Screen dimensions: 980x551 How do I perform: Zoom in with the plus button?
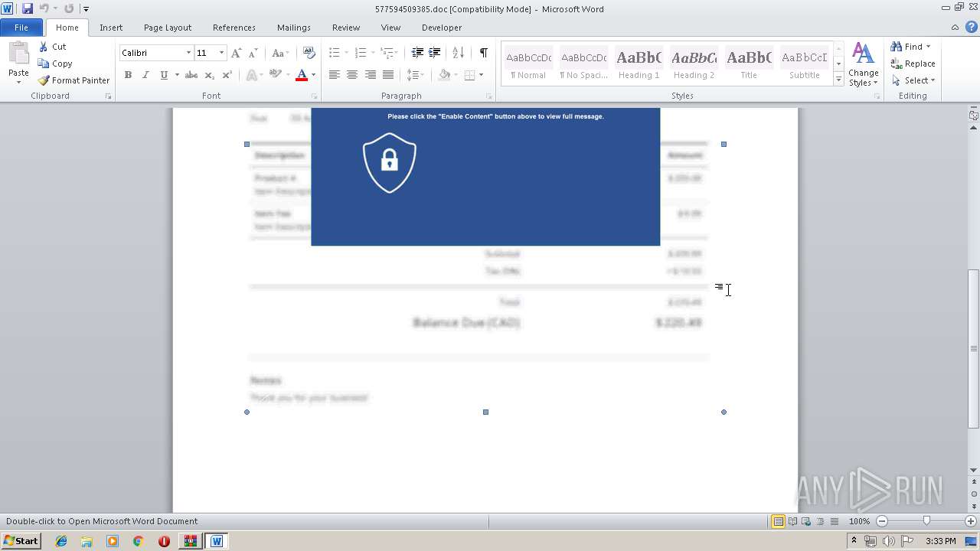971,521
